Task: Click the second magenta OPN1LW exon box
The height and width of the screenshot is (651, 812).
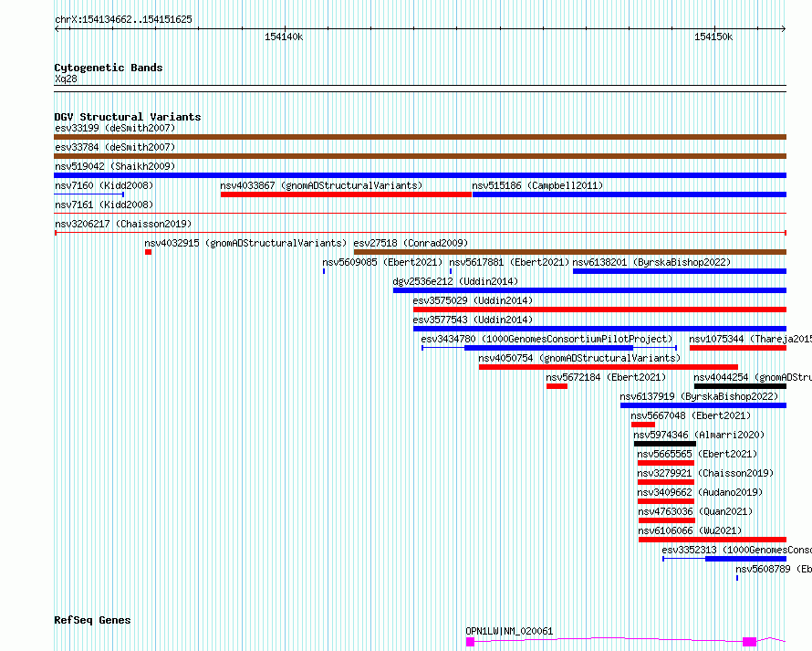Action: click(749, 642)
